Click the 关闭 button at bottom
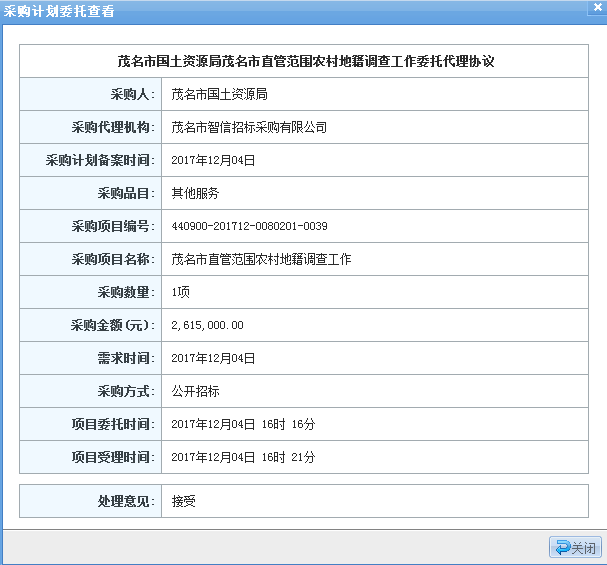The width and height of the screenshot is (607, 565). [x=574, y=547]
